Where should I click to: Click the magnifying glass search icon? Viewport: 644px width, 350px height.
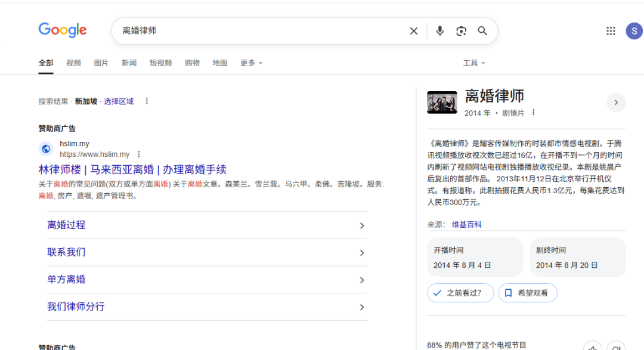point(482,31)
